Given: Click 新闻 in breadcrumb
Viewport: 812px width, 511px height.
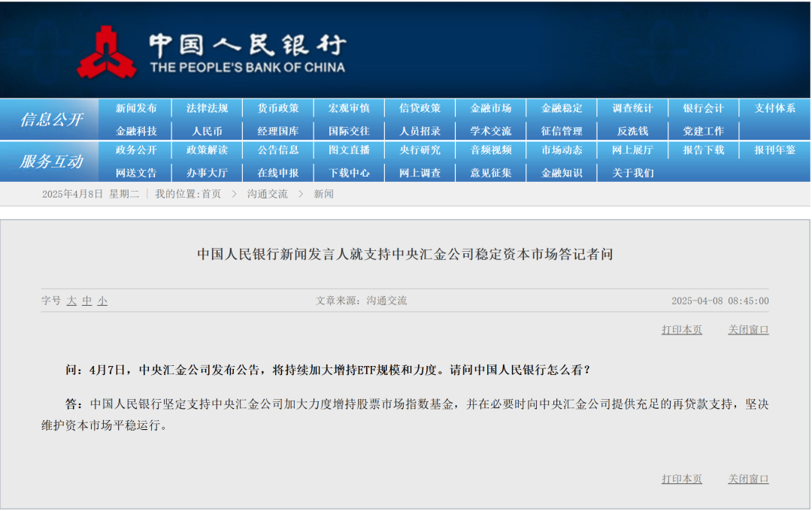Looking at the screenshot, I should click(x=323, y=194).
